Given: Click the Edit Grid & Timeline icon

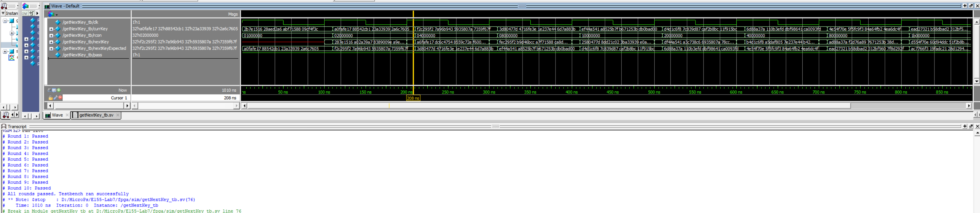Looking at the screenshot, I should (54, 90).
